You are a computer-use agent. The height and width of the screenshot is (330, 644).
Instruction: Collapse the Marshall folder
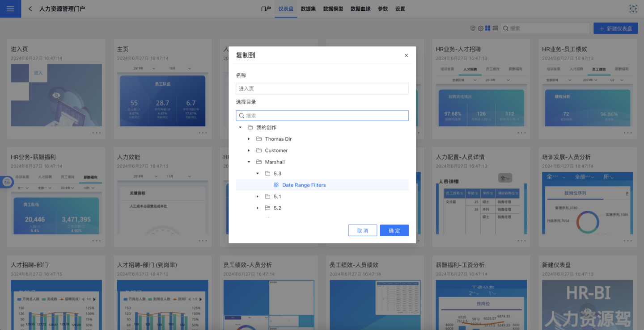click(249, 162)
